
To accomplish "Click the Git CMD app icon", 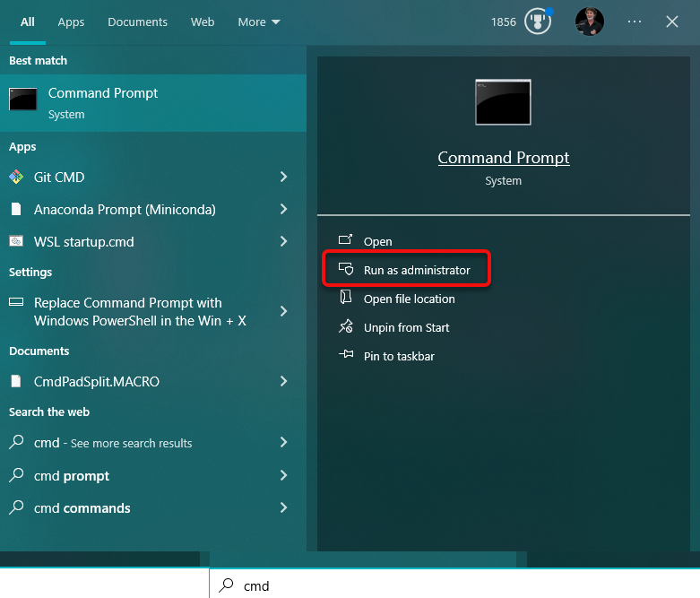I will tap(16, 178).
